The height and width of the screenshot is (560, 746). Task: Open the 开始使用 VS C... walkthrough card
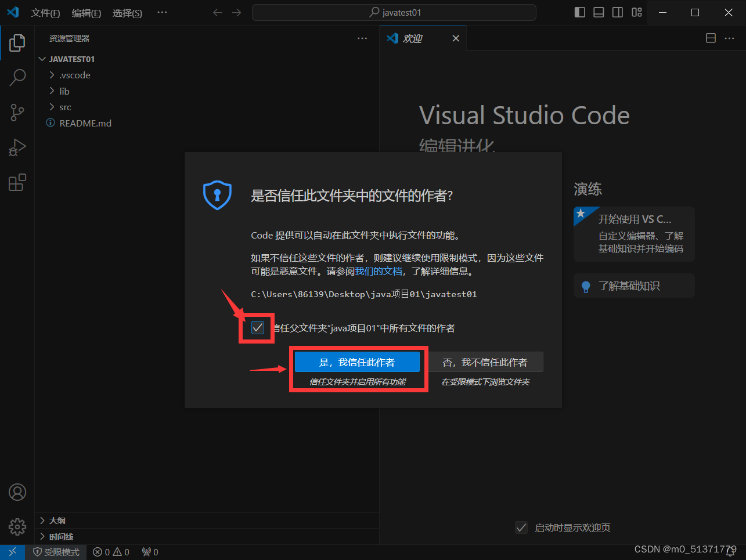coord(634,234)
